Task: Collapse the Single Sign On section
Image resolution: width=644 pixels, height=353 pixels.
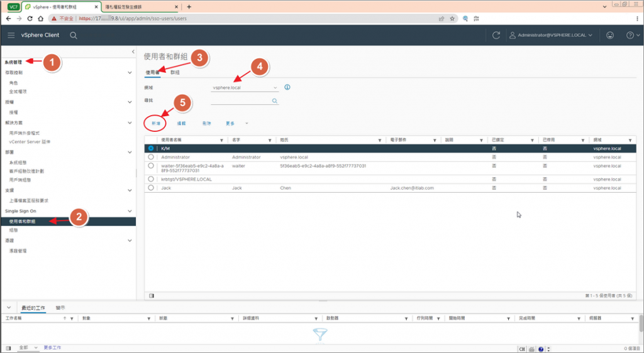Action: click(x=130, y=211)
